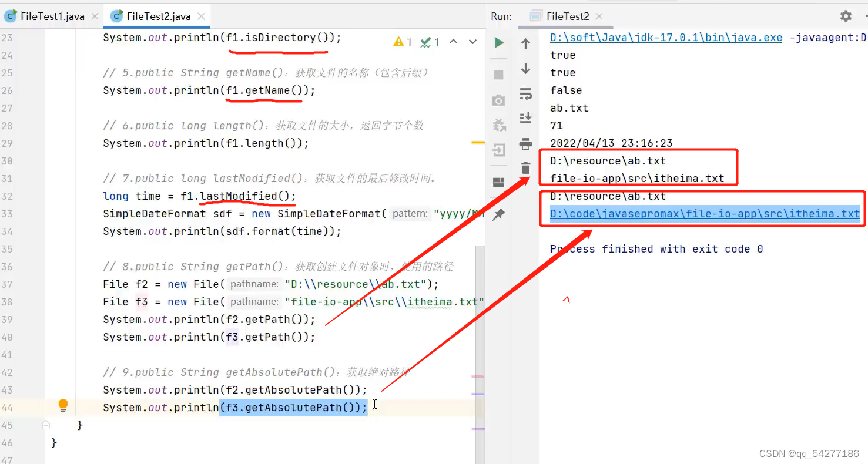Click the "Run:" panel label

point(501,16)
